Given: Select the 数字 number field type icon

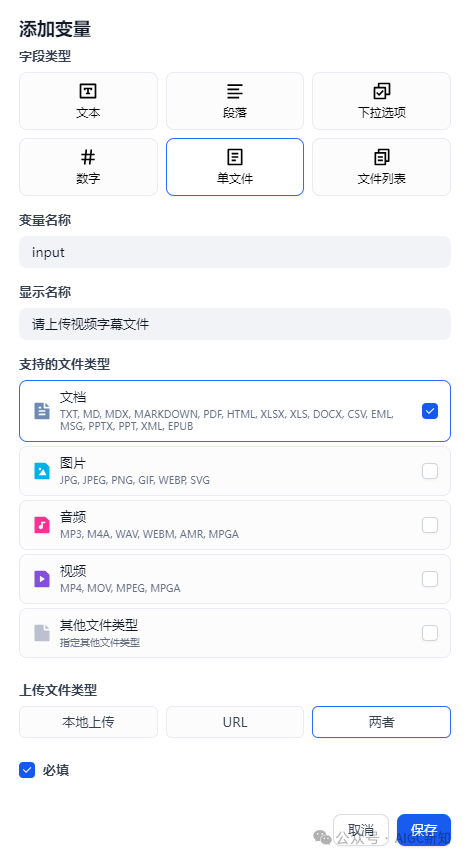Looking at the screenshot, I should point(88,157).
